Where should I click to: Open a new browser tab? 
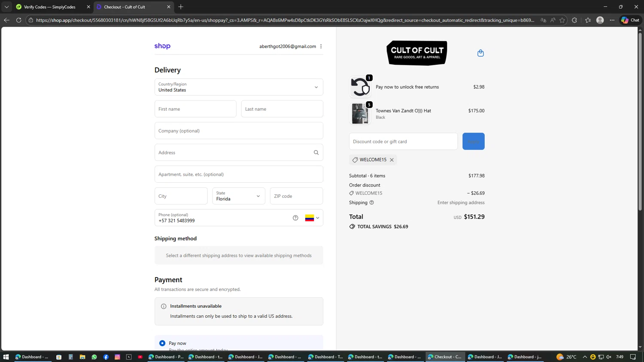[181, 7]
